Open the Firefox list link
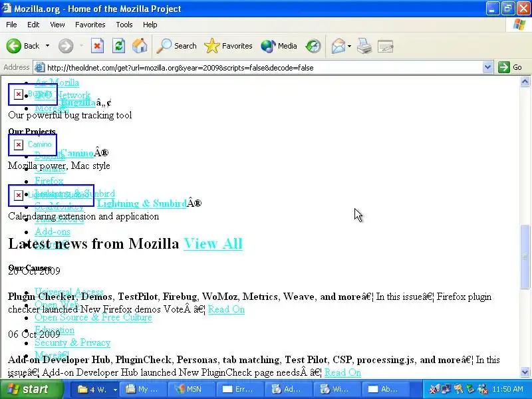This screenshot has width=532, height=399. click(49, 181)
